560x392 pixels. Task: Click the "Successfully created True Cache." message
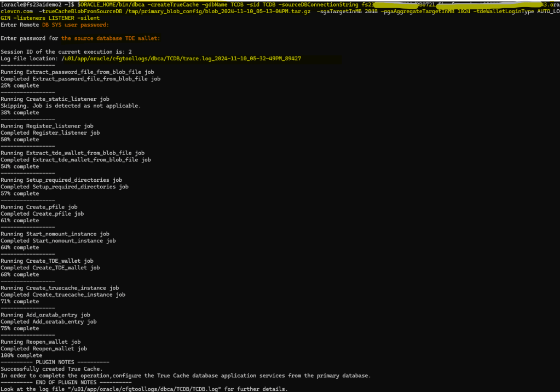coord(51,369)
